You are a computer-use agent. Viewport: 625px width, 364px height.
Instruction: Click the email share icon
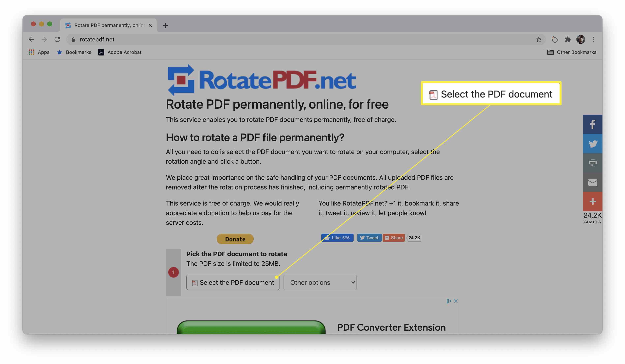(592, 182)
